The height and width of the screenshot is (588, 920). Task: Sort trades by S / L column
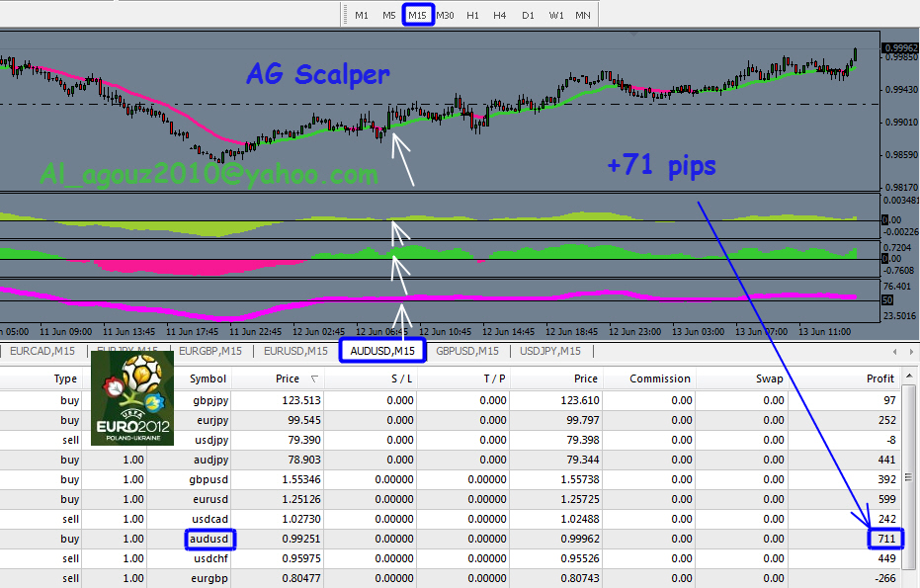(x=401, y=378)
